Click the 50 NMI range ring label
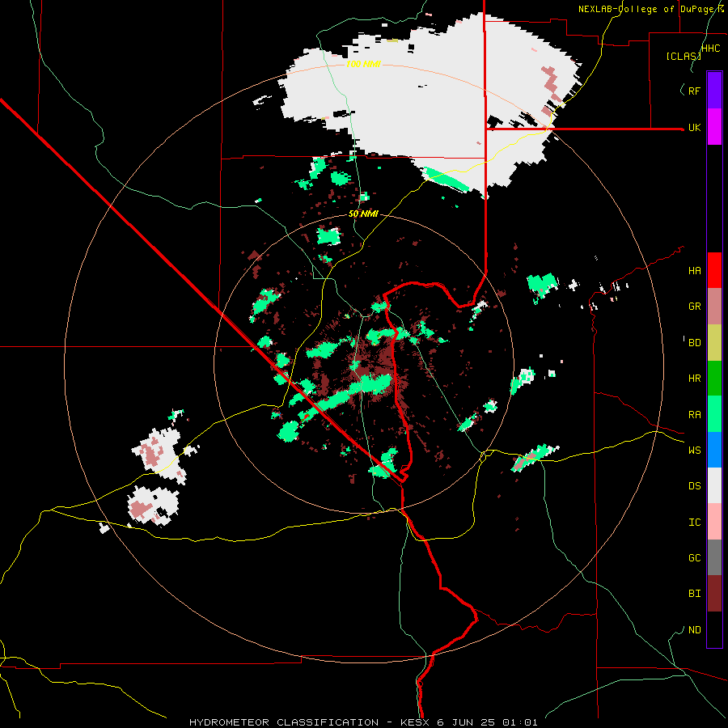728x728 pixels. tap(363, 214)
